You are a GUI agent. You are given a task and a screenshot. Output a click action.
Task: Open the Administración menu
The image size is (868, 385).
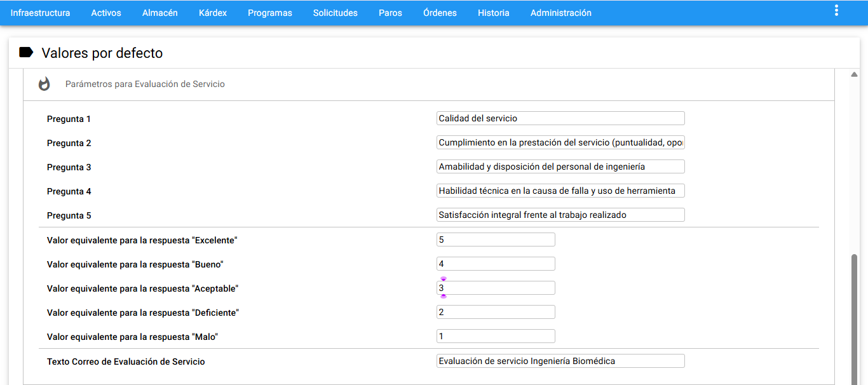click(x=561, y=13)
